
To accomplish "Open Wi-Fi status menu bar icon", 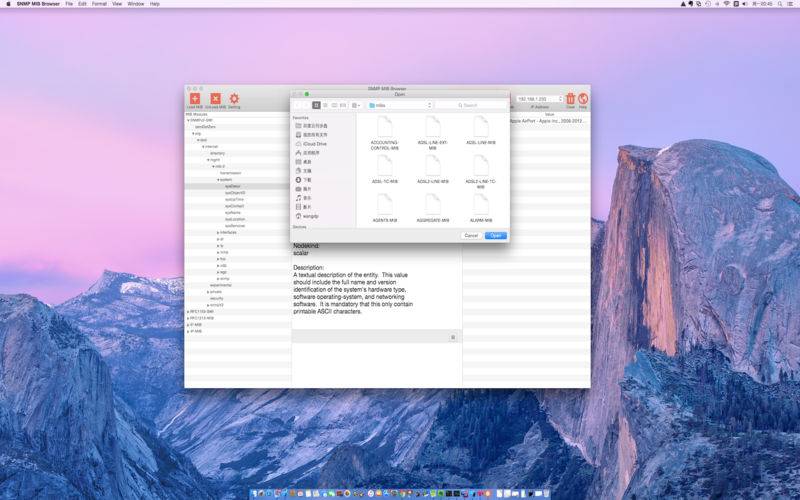I will [727, 4].
